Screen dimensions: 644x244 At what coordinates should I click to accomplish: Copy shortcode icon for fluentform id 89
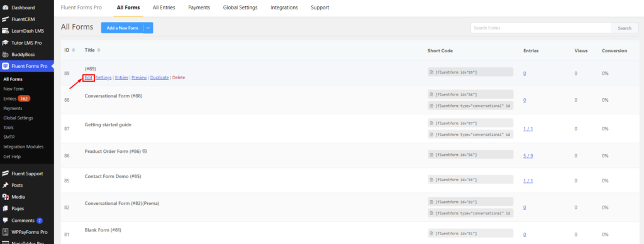pyautogui.click(x=431, y=72)
